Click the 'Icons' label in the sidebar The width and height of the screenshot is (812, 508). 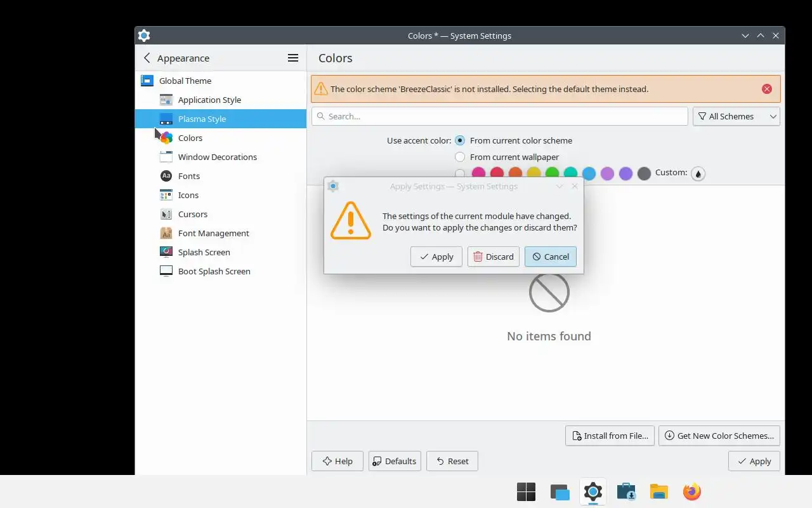tap(188, 195)
